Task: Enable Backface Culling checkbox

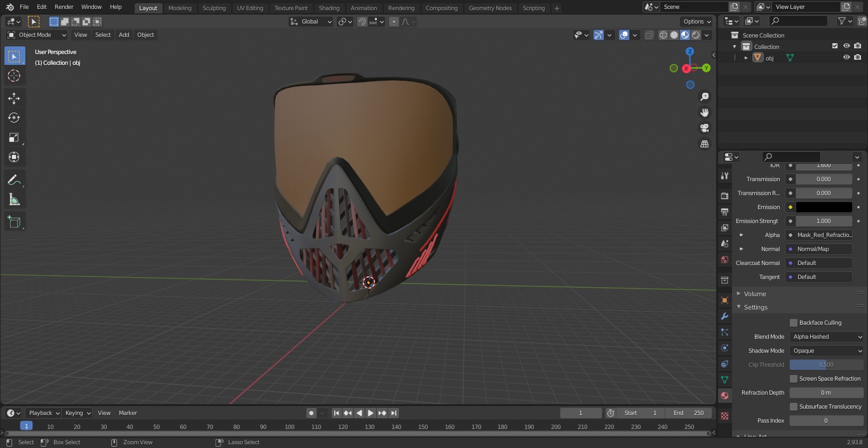Action: [794, 323]
